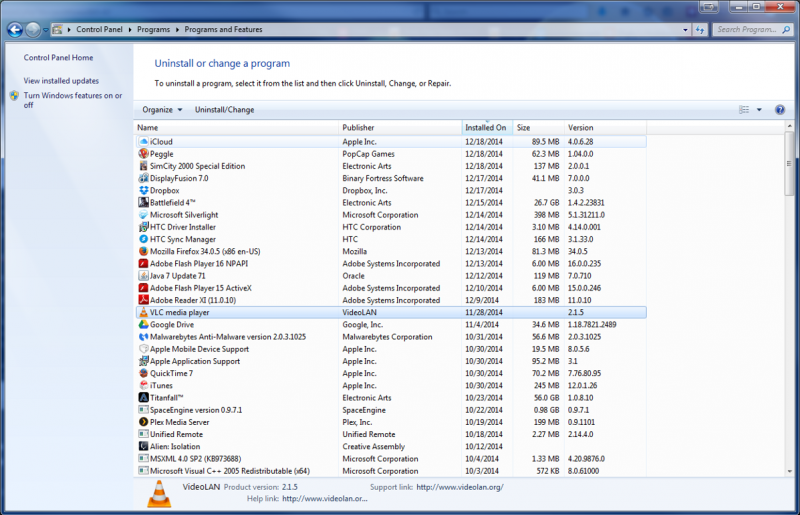Click the refresh icon beside the address bar
Screen dimensions: 800x515
pos(700,30)
